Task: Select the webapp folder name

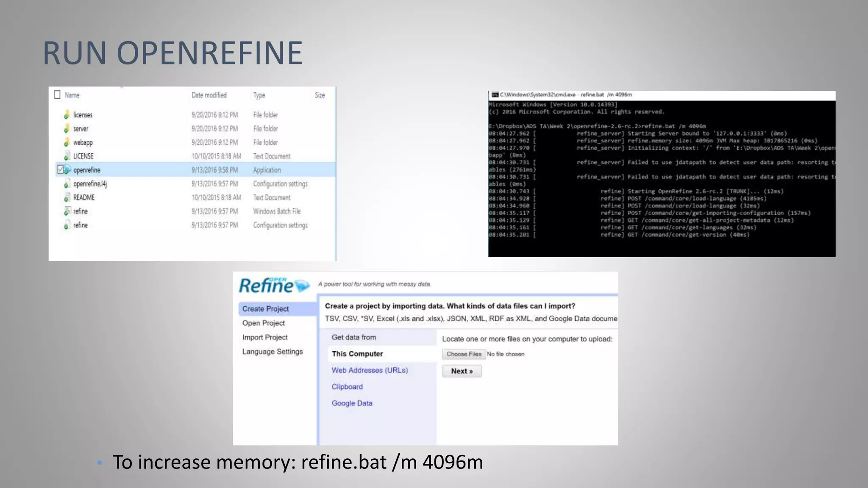Action: 83,143
